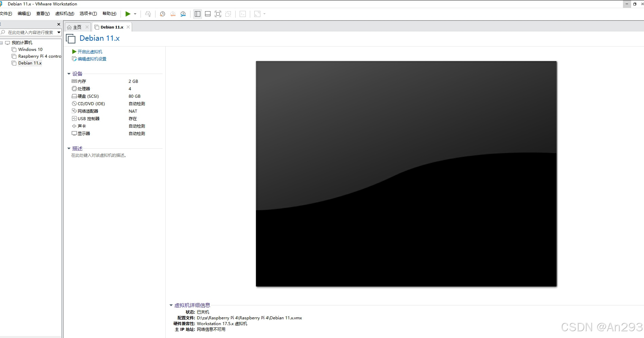Minimize the VMware Workstation window

coord(627,4)
